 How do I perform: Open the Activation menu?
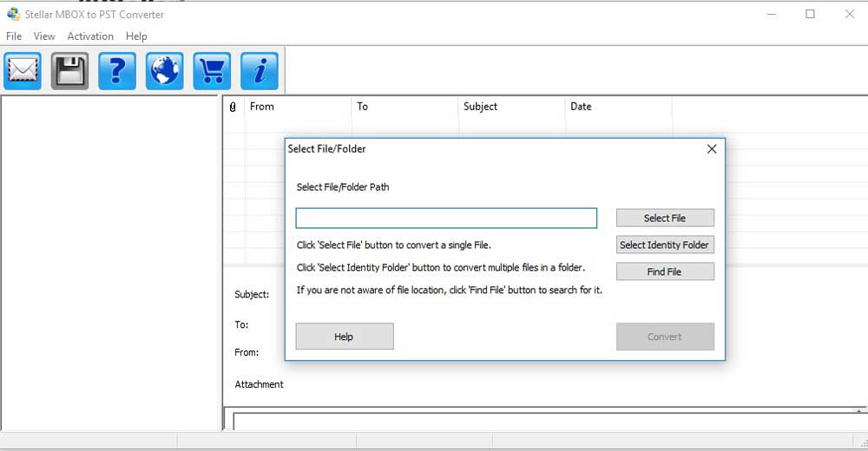pos(90,36)
